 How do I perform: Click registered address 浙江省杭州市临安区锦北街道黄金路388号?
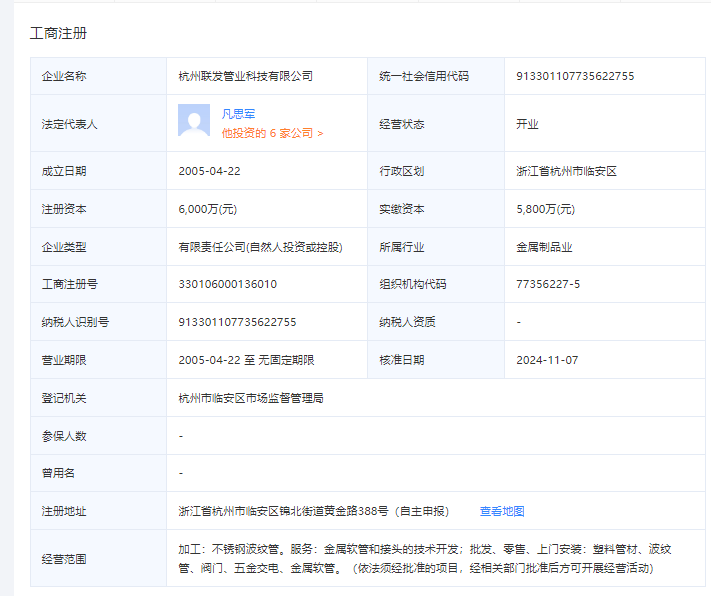(x=283, y=511)
